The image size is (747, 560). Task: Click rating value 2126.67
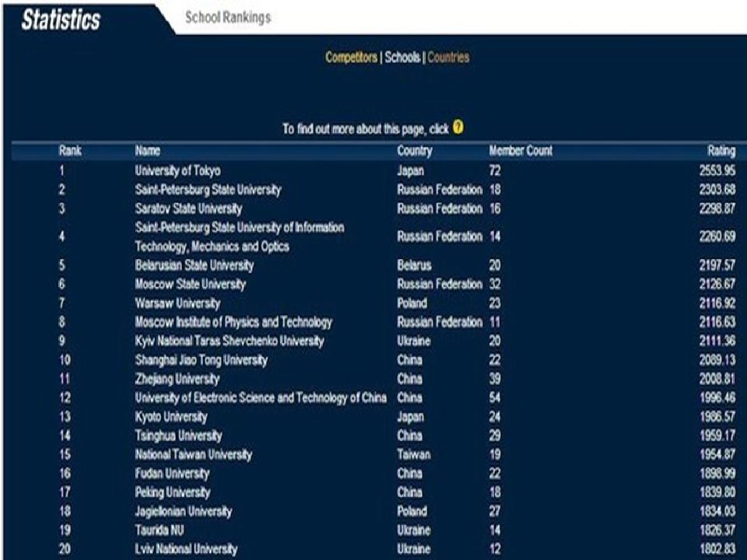pyautogui.click(x=717, y=285)
